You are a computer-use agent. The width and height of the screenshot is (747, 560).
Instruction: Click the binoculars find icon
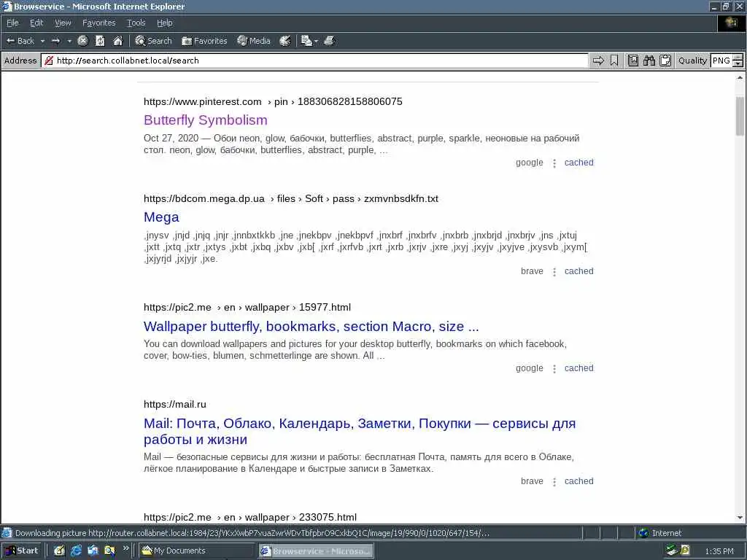click(x=649, y=61)
